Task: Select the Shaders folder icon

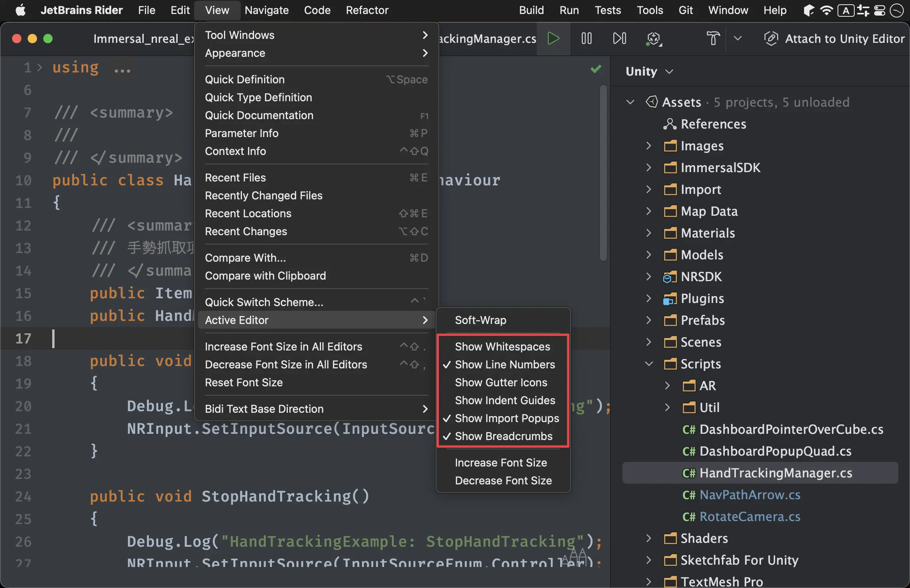Action: 670,539
